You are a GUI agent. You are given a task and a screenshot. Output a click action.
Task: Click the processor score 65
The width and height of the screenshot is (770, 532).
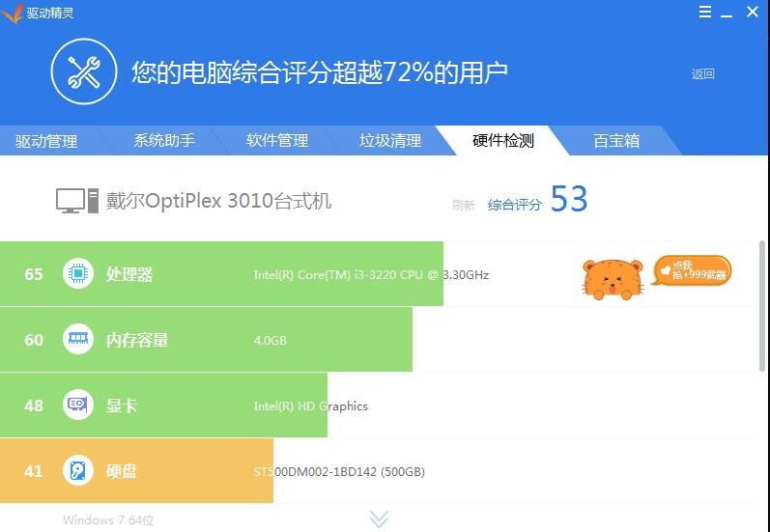pyautogui.click(x=34, y=274)
